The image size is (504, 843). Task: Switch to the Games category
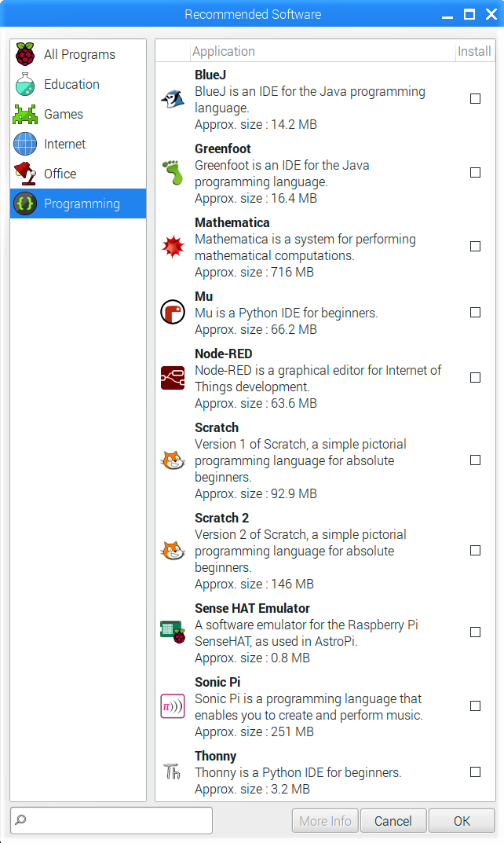pyautogui.click(x=63, y=114)
